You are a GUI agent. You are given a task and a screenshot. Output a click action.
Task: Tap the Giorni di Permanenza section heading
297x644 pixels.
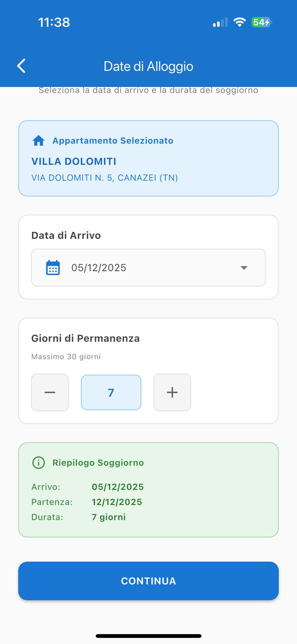coord(85,338)
